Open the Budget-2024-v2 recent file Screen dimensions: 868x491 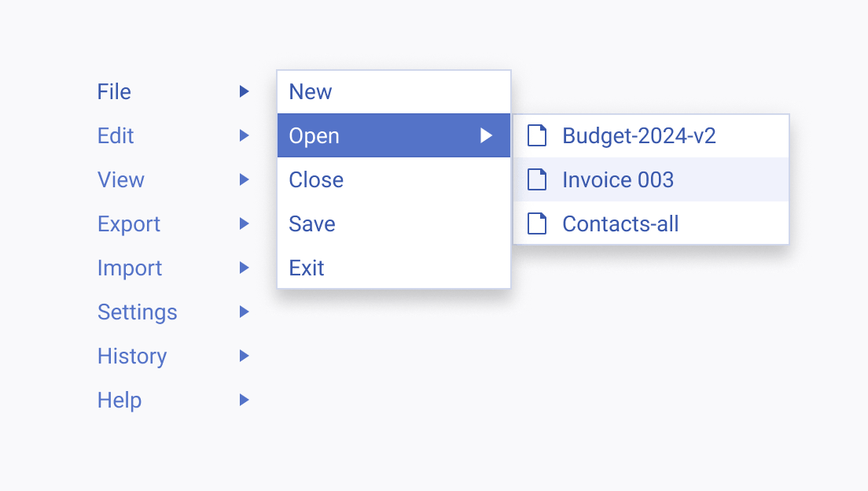(651, 136)
